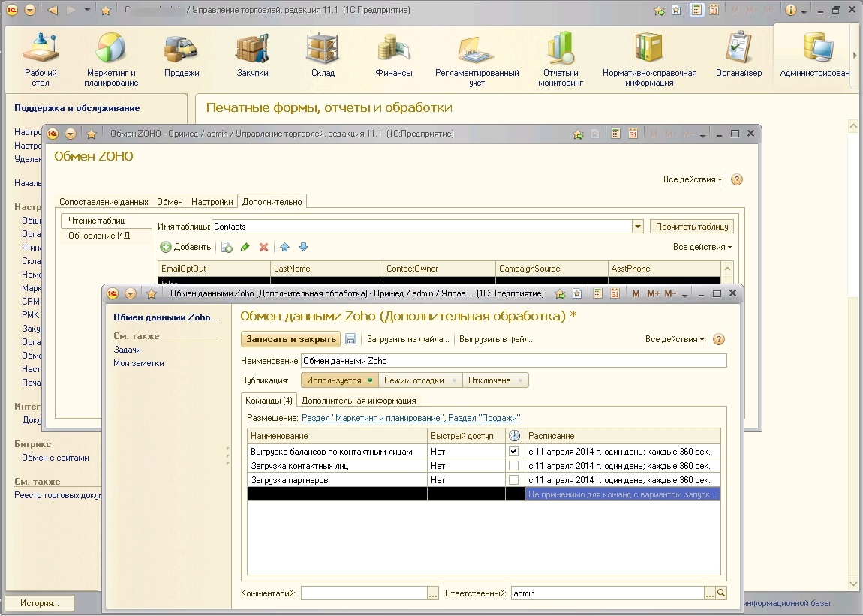Open Мои заметки link
The image size is (863, 616).
click(139, 363)
